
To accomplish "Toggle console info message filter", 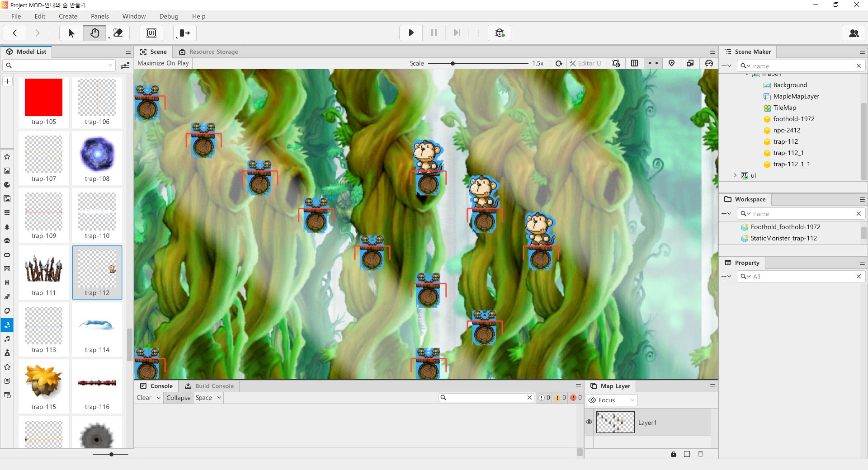I will (544, 398).
